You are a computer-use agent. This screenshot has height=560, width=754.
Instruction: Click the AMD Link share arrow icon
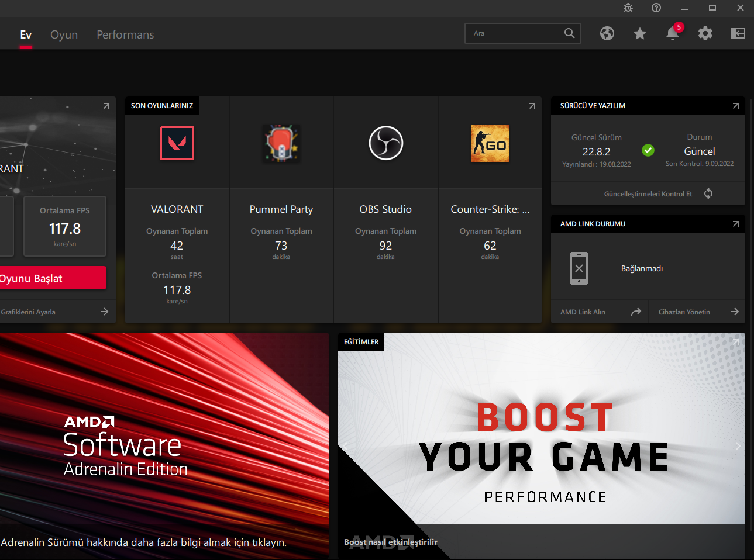[x=636, y=312]
